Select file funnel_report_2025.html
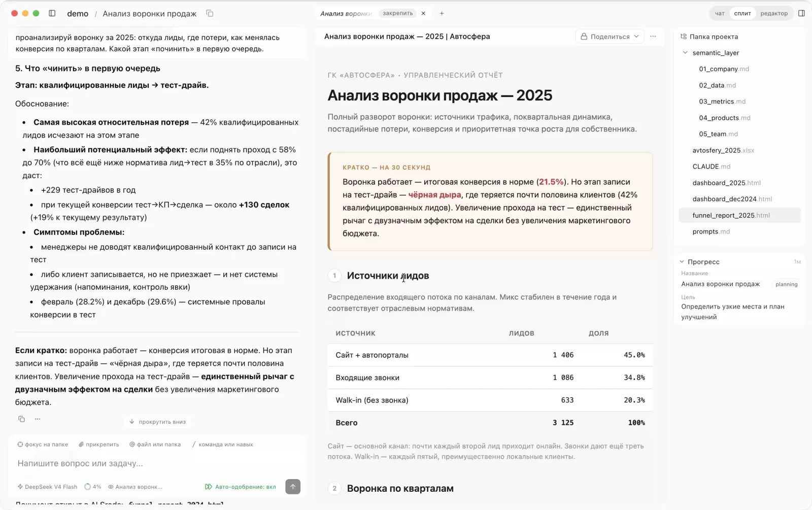This screenshot has height=510, width=812. (x=739, y=215)
